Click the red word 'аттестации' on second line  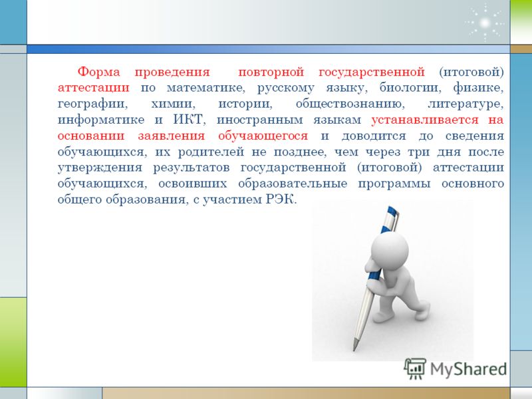pos(94,88)
